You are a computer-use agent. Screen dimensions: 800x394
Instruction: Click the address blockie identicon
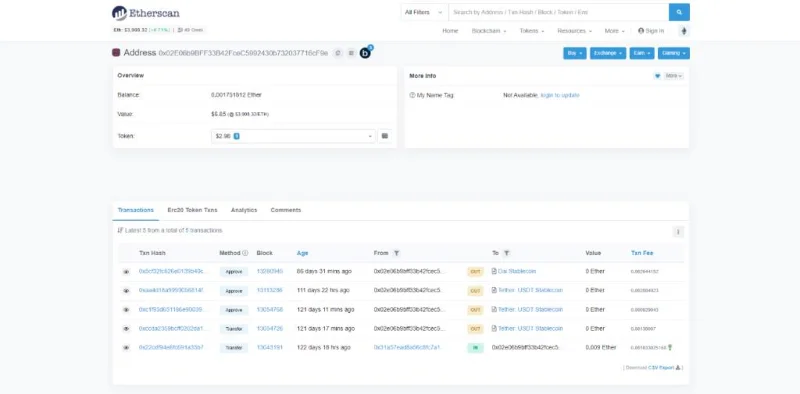[116, 53]
